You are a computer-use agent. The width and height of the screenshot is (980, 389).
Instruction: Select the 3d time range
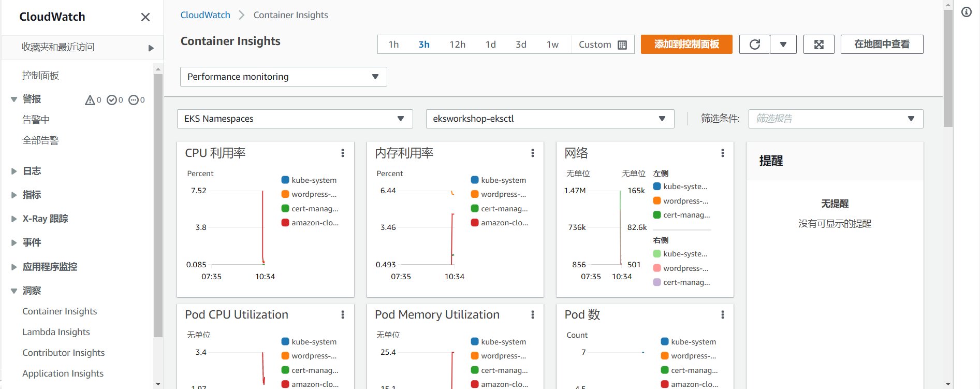click(521, 45)
